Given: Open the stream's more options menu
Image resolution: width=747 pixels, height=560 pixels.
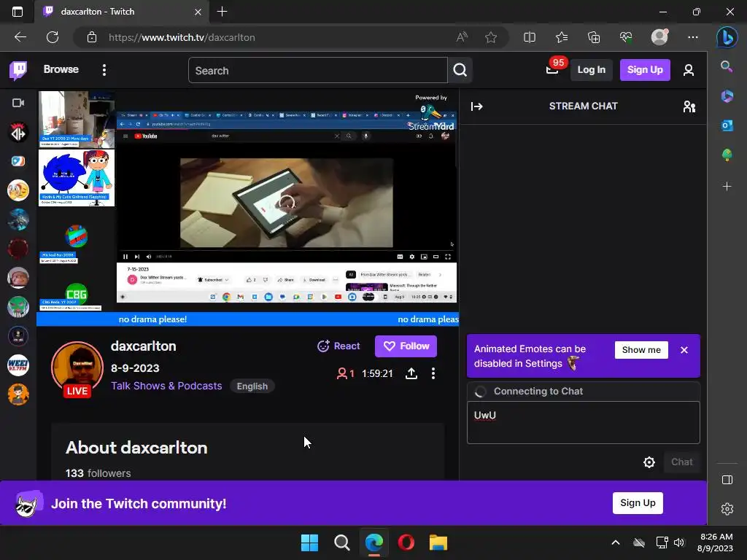Looking at the screenshot, I should click(433, 374).
